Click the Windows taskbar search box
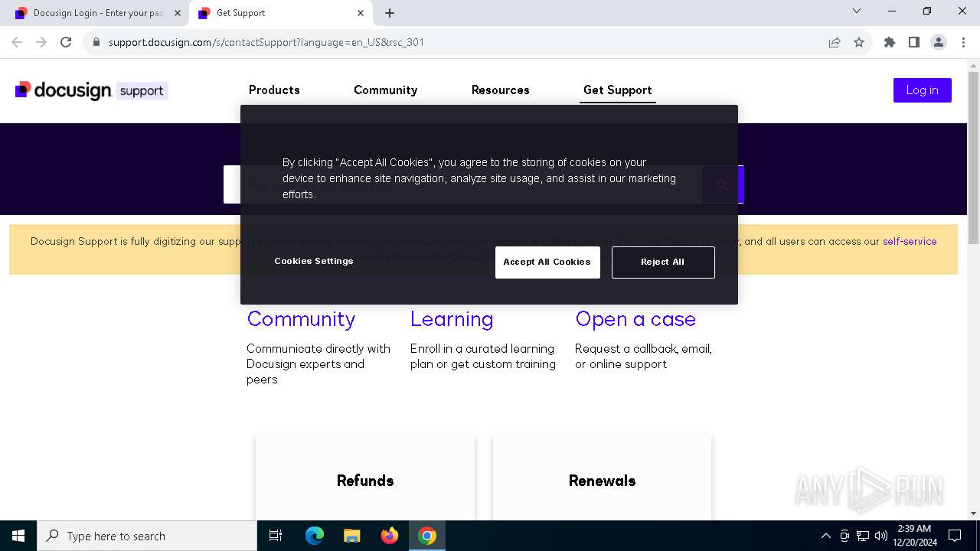The image size is (980, 551). [x=147, y=536]
